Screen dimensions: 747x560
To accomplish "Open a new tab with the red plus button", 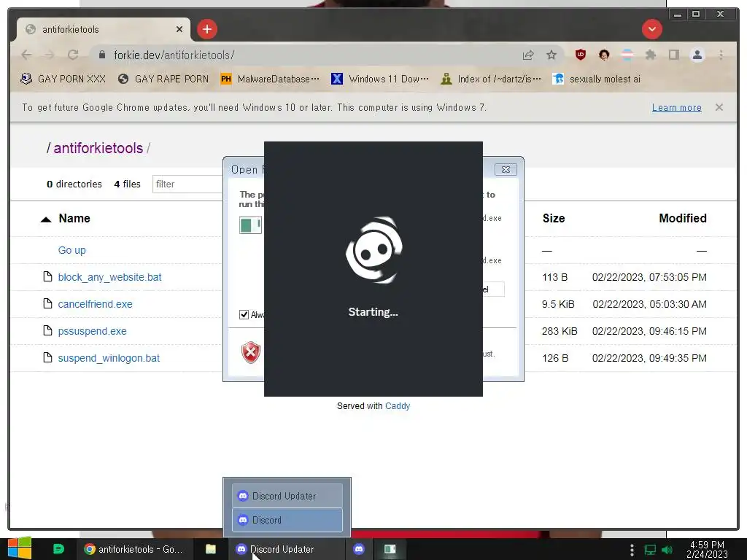I will (x=206, y=29).
